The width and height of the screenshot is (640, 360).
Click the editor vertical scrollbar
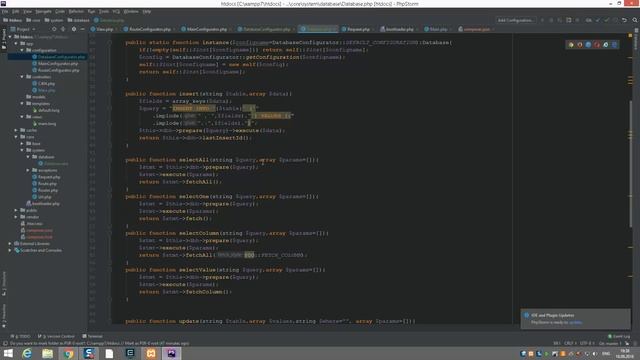coord(630,163)
